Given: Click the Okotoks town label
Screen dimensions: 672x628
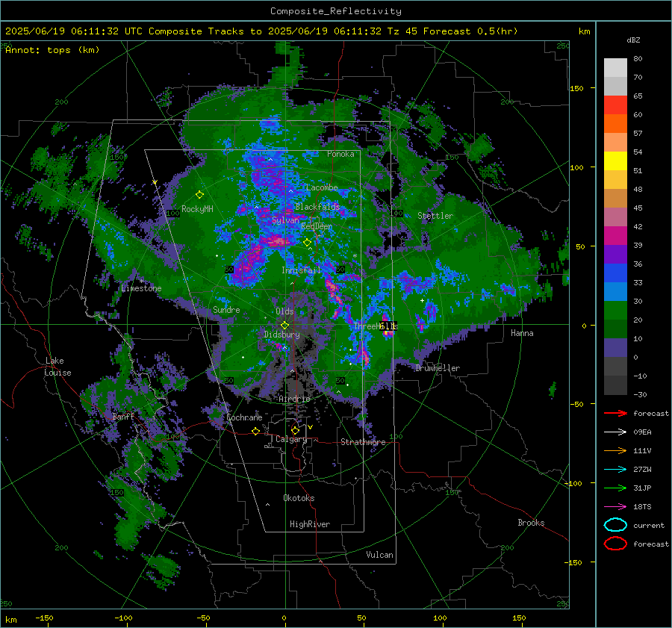Looking at the screenshot, I should click(x=299, y=498).
